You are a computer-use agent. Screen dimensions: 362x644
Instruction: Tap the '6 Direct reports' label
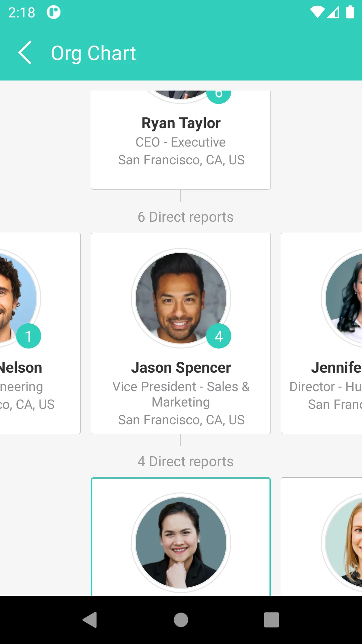185,217
